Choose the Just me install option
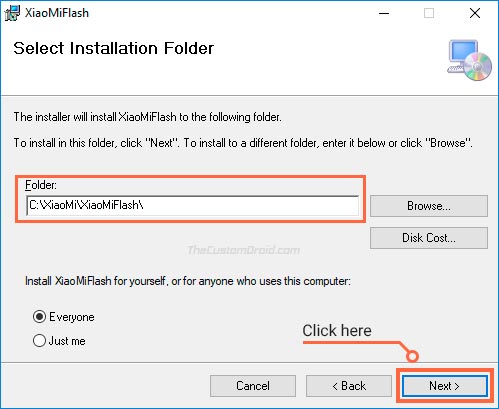Image resolution: width=499 pixels, height=409 pixels. coord(39,341)
